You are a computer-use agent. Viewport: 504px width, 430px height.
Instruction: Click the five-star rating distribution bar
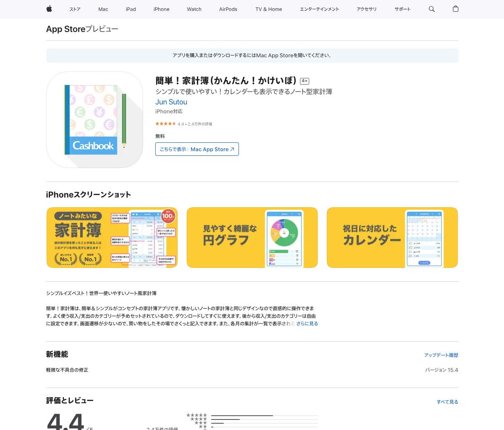[264, 414]
